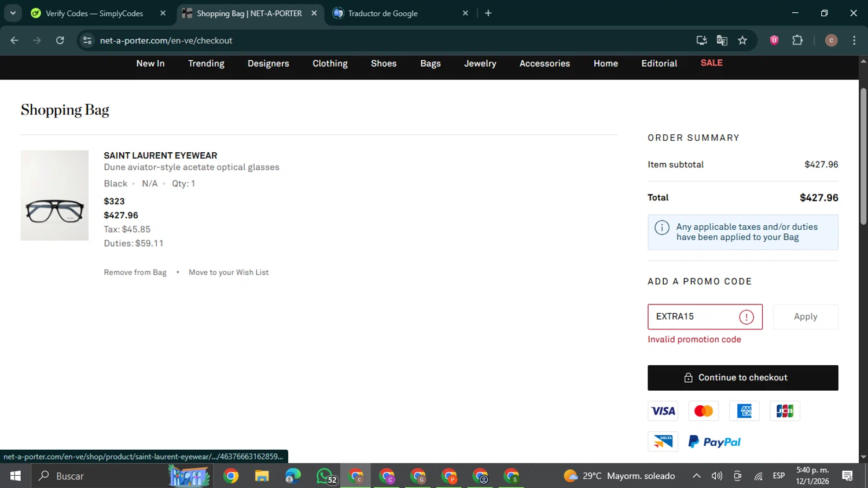The height and width of the screenshot is (488, 868).
Task: Click Continue to checkout button
Action: (x=743, y=377)
